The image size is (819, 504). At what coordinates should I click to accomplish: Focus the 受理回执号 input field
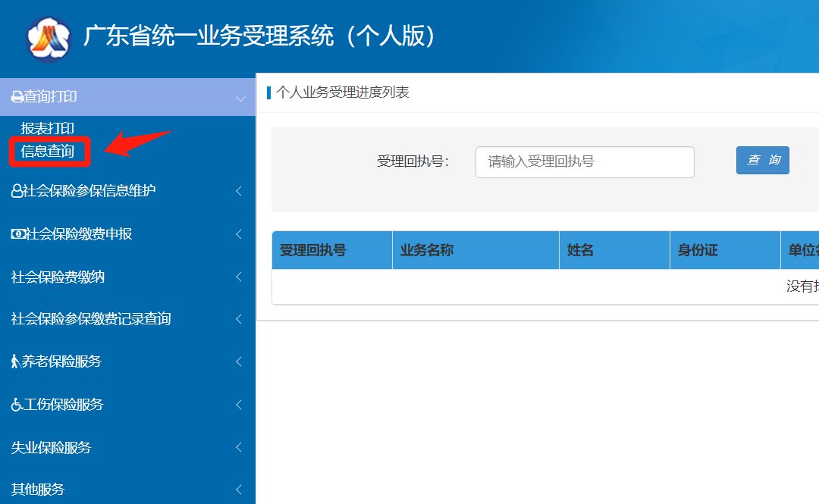(x=584, y=161)
